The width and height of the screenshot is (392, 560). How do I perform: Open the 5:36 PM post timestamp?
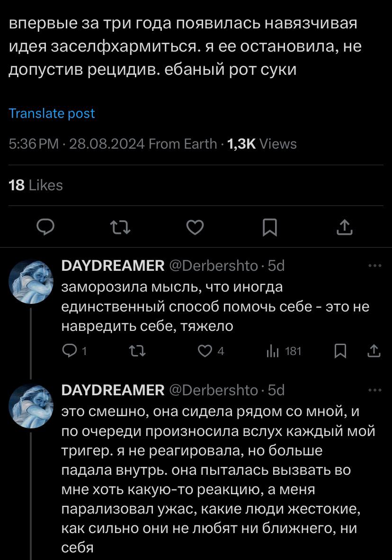point(33,144)
